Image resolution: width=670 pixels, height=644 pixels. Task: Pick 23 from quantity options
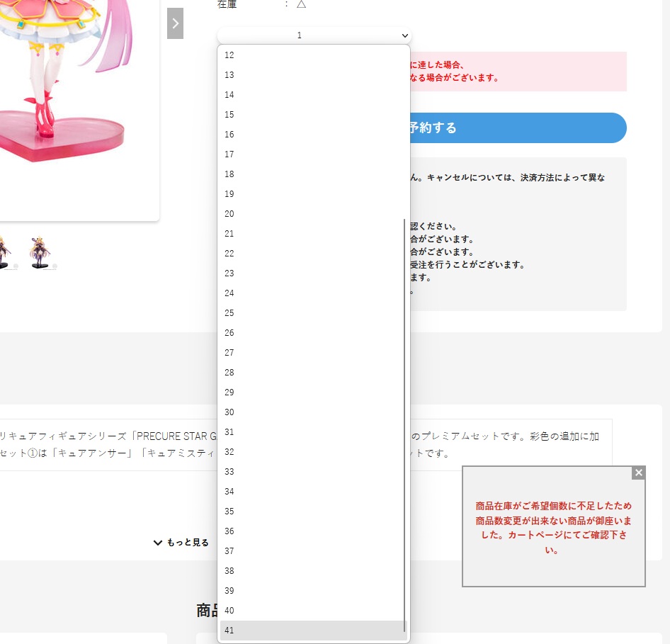(314, 273)
